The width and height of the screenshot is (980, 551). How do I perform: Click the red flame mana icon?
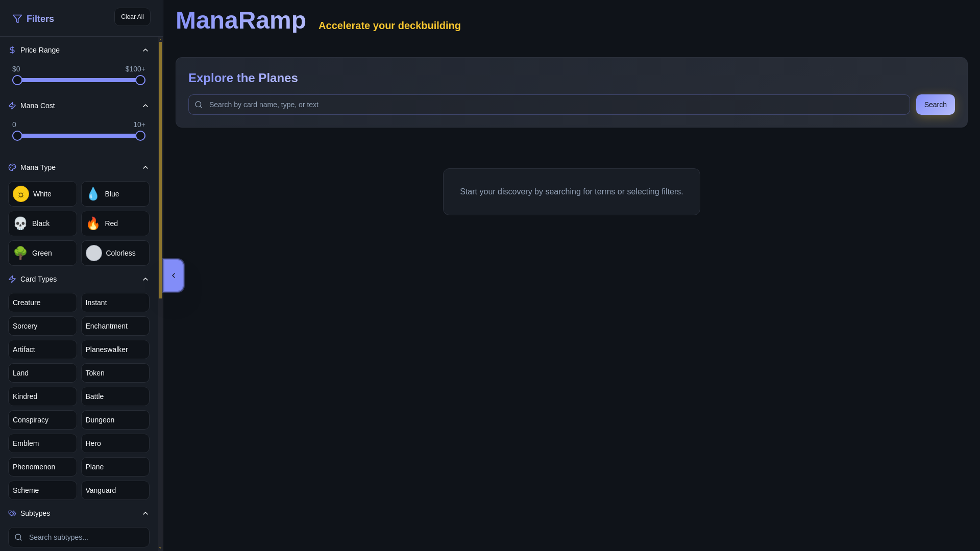pyautogui.click(x=93, y=223)
